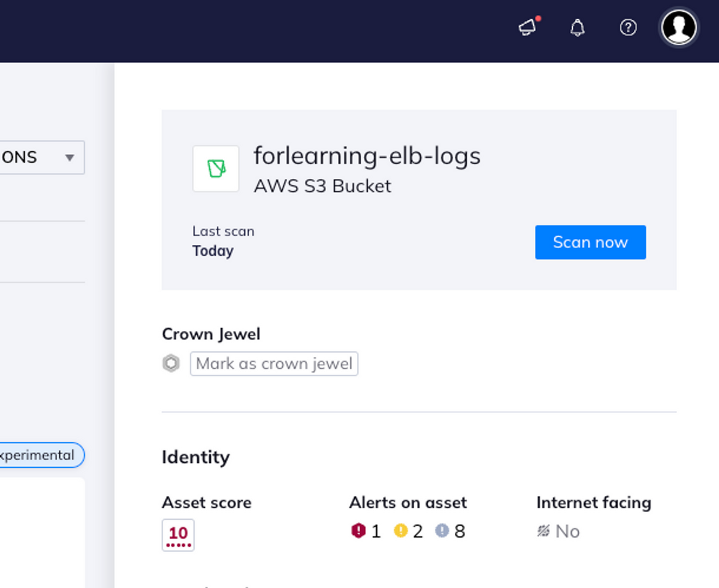Click the informational alerts count 8
719x588 pixels.
[460, 531]
